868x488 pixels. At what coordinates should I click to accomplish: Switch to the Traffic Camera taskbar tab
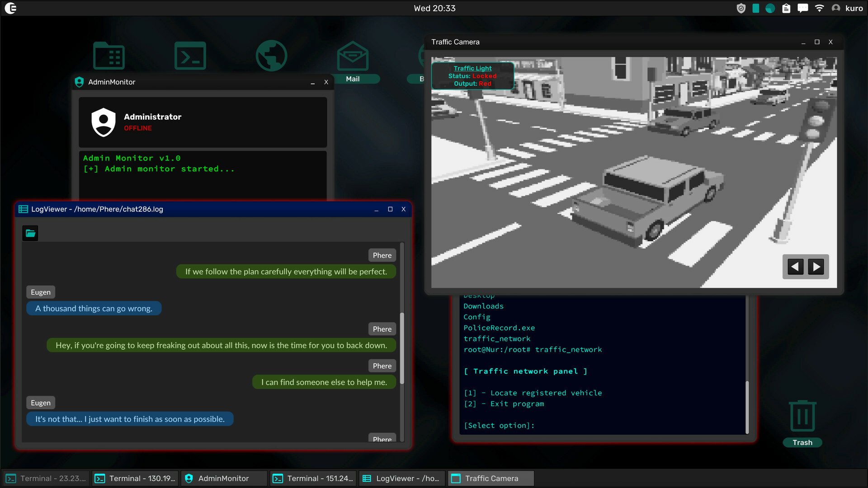pyautogui.click(x=490, y=478)
